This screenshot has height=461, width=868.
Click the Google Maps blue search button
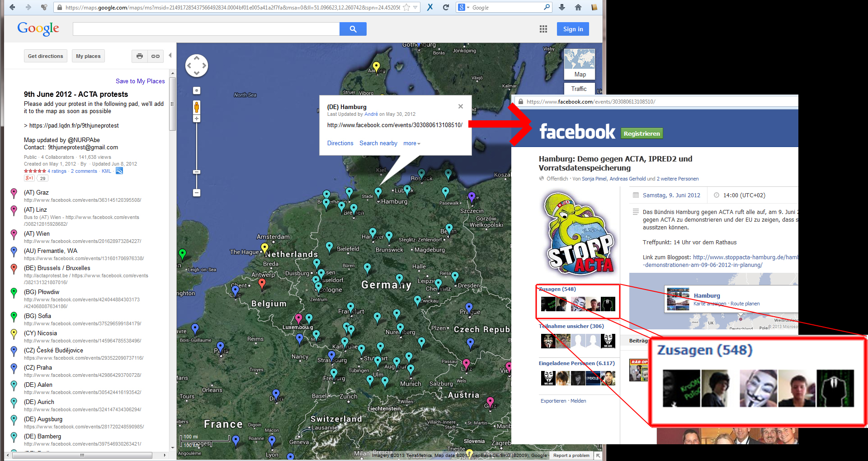pyautogui.click(x=353, y=29)
